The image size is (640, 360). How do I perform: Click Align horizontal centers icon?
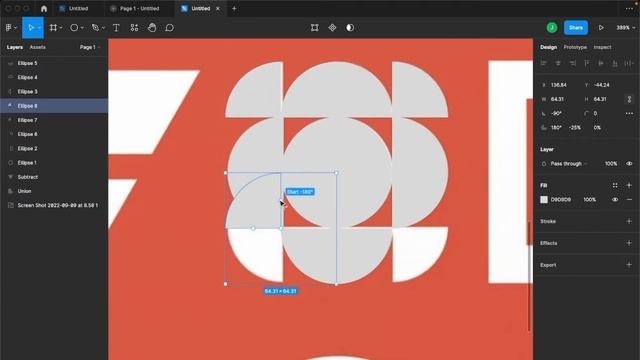558,63
